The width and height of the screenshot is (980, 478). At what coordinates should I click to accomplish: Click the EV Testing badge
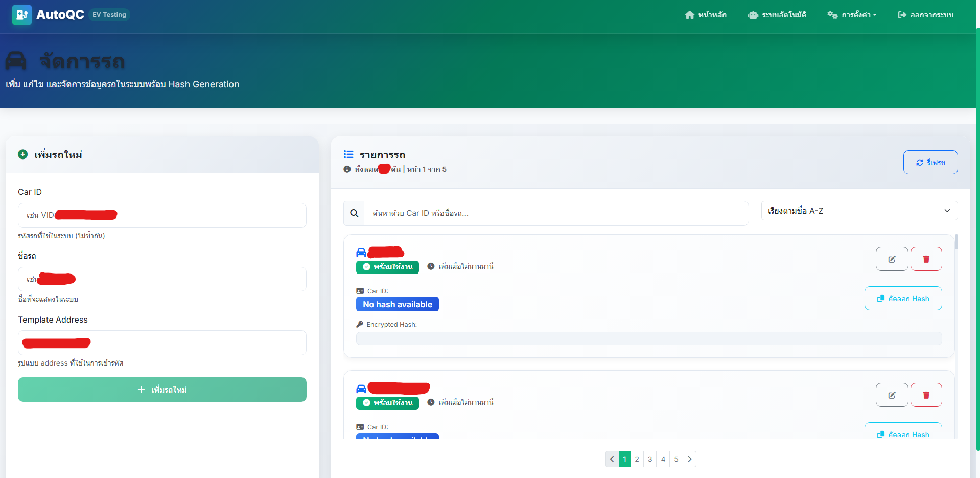pos(109,15)
